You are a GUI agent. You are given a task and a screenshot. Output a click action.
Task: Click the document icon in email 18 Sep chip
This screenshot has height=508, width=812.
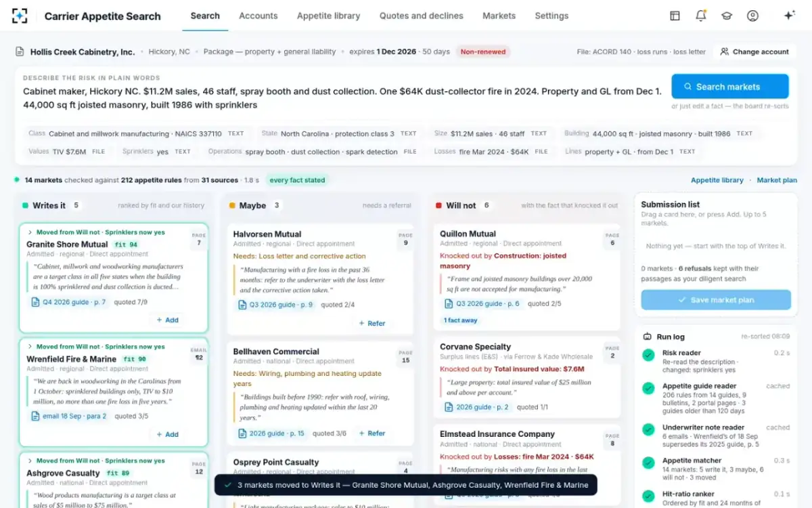tap(36, 416)
